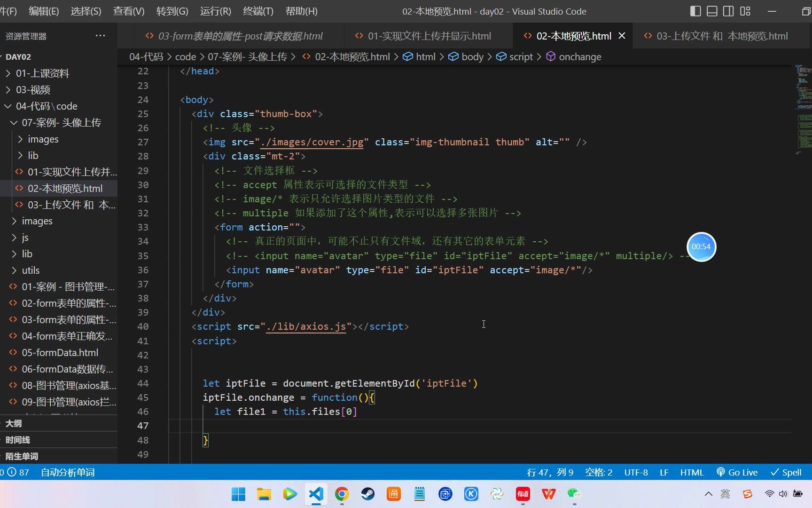Viewport: 812px width, 508px height.
Task: Expand the 03-视频 folder
Action: pos(59,90)
